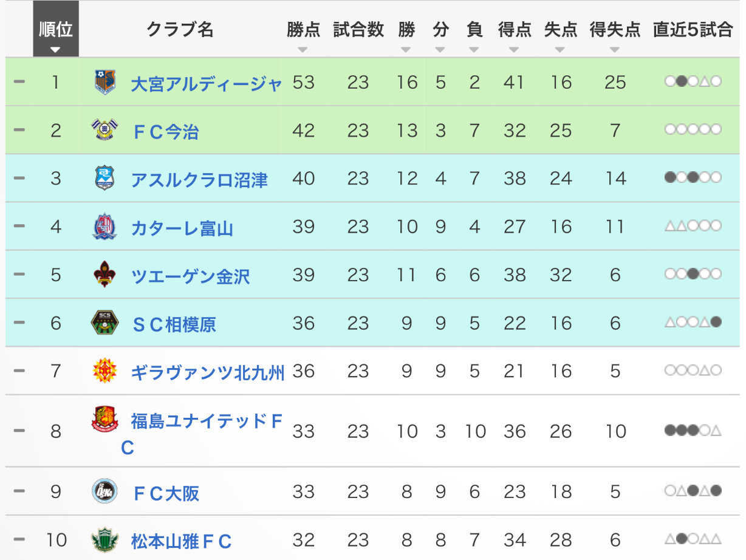Open ギラヴァンツ北九州 team link
Image resolution: width=746 pixels, height=560 pixels.
pyautogui.click(x=208, y=372)
